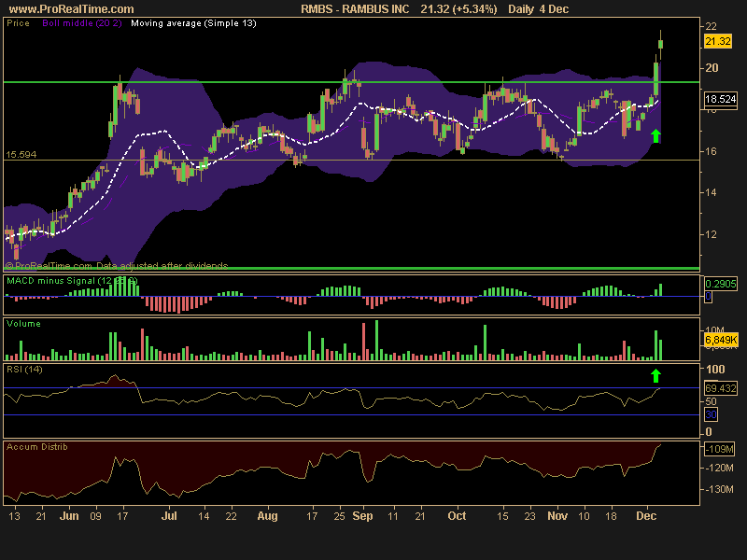Click the blue 0 tag in MACD panel
This screenshot has height=560, width=747.
click(709, 296)
